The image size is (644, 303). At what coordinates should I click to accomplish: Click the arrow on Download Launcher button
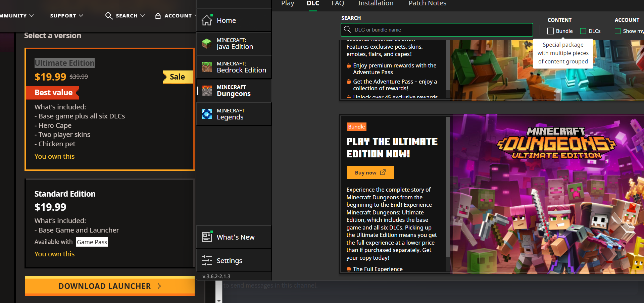pos(159,286)
